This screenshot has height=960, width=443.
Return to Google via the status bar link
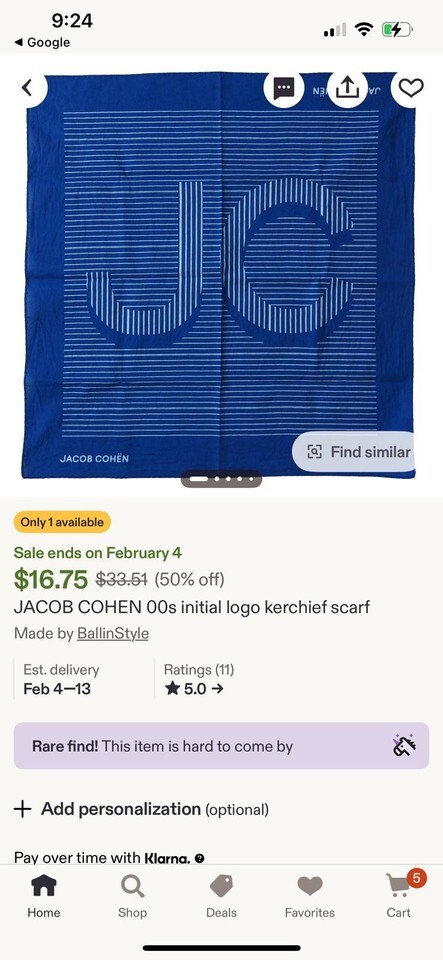[x=42, y=42]
